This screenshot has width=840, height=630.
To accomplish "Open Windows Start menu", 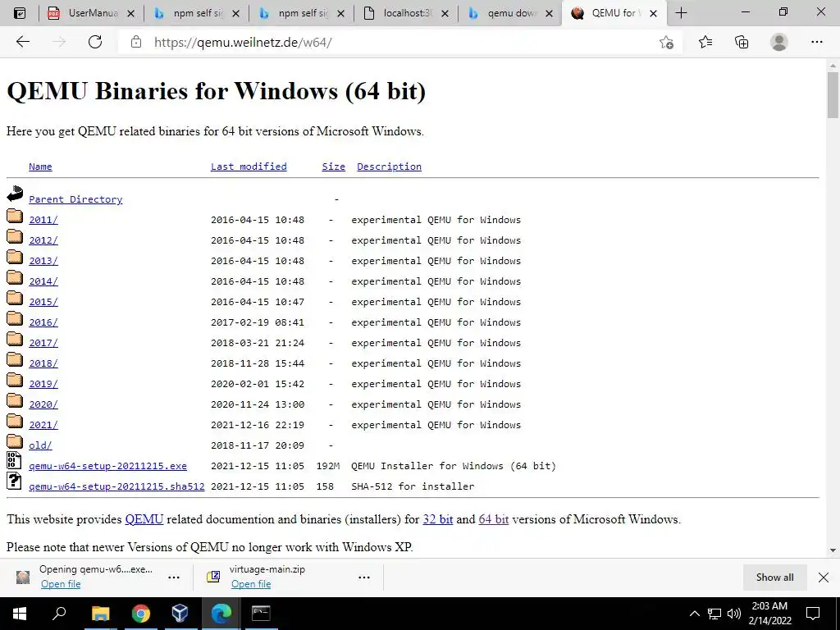I will coord(20,614).
